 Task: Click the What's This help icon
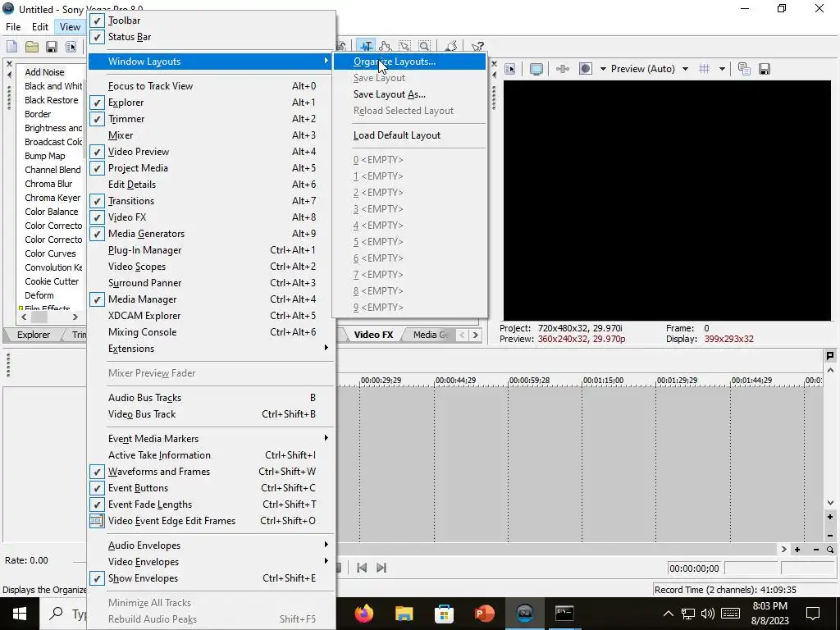pos(477,47)
